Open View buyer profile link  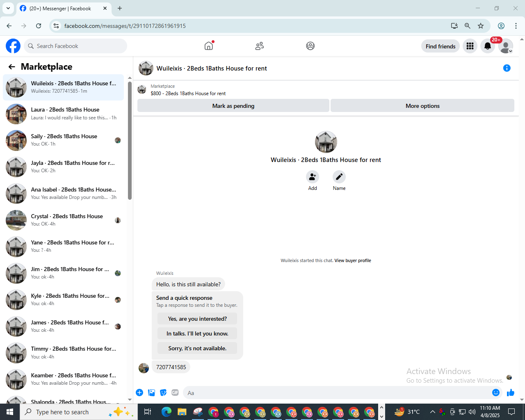point(353,260)
